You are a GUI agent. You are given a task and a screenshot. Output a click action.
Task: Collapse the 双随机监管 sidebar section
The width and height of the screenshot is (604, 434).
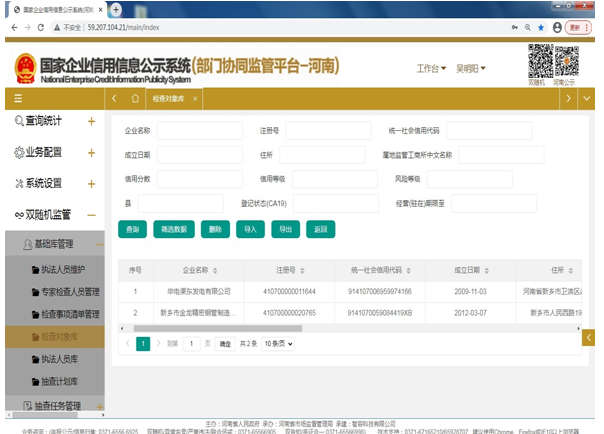pos(91,214)
